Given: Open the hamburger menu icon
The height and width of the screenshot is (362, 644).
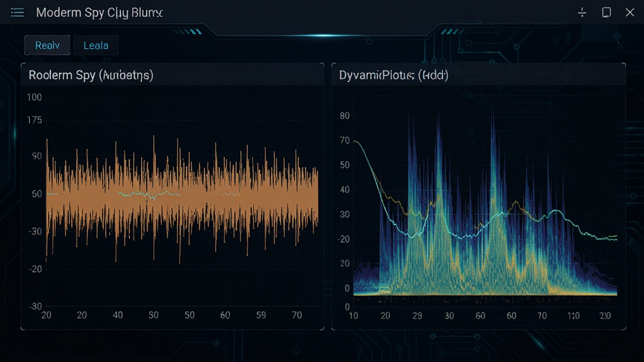Looking at the screenshot, I should (x=17, y=13).
